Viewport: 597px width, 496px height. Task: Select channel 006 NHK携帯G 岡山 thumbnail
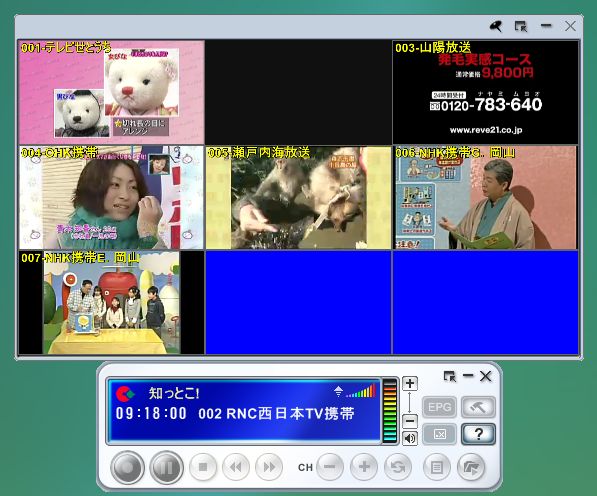tap(485, 197)
